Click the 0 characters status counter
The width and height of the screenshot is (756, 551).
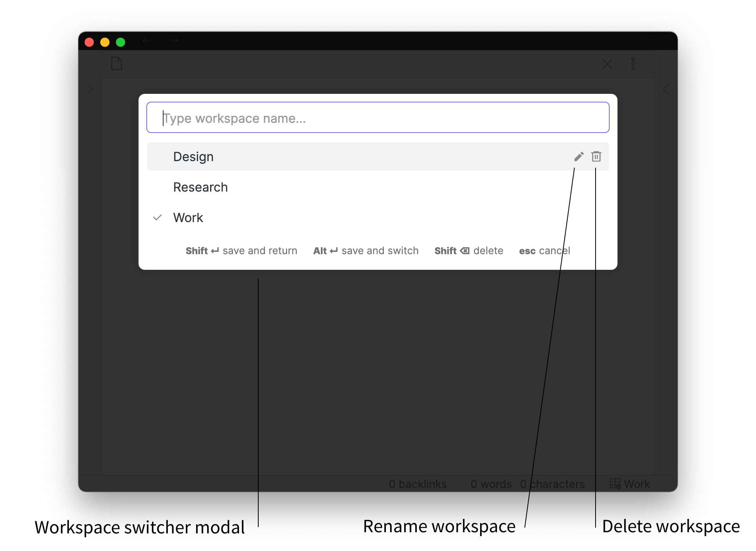[x=552, y=484]
